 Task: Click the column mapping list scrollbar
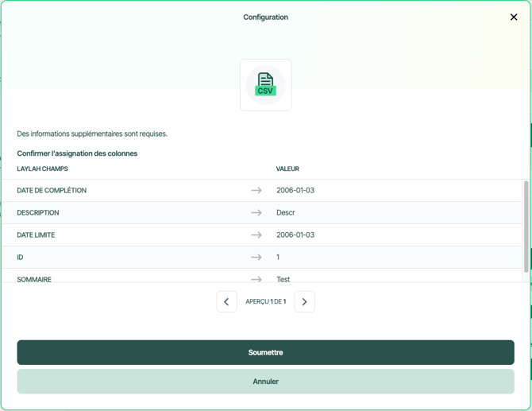(x=526, y=227)
